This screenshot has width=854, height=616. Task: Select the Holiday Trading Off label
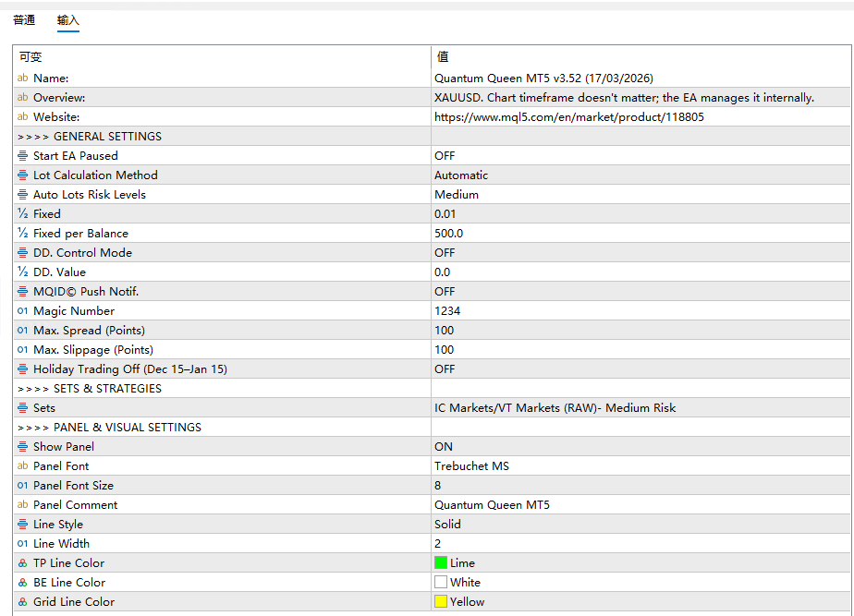pyautogui.click(x=130, y=368)
